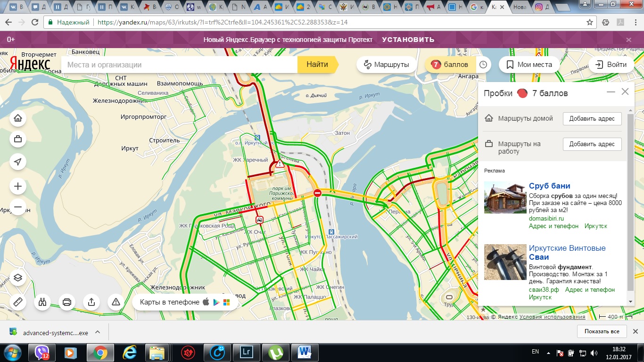This screenshot has width=644, height=362.
Task: Open traffic forecast clock icon
Action: pyautogui.click(x=483, y=65)
